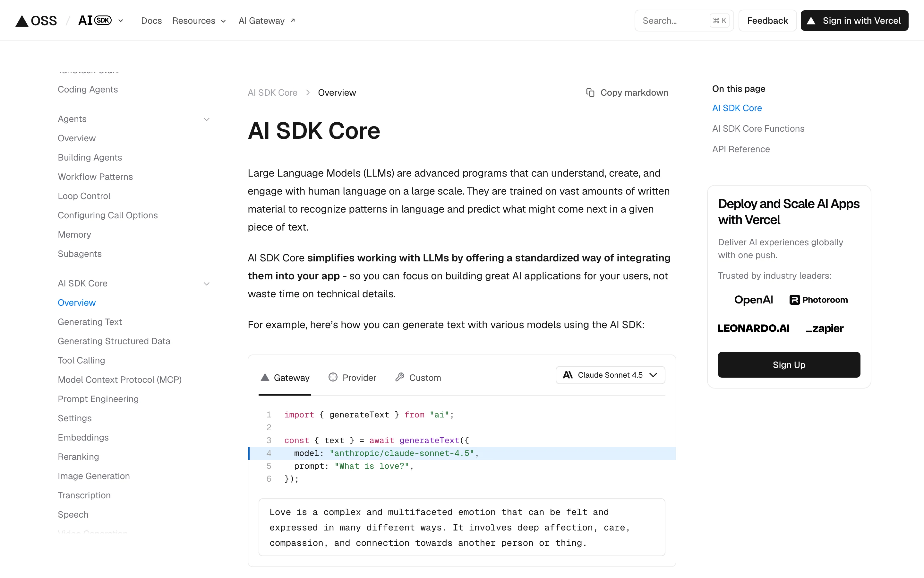Screen dimensions: 924x578
Task: Open the Settings sidebar page
Action: click(74, 418)
